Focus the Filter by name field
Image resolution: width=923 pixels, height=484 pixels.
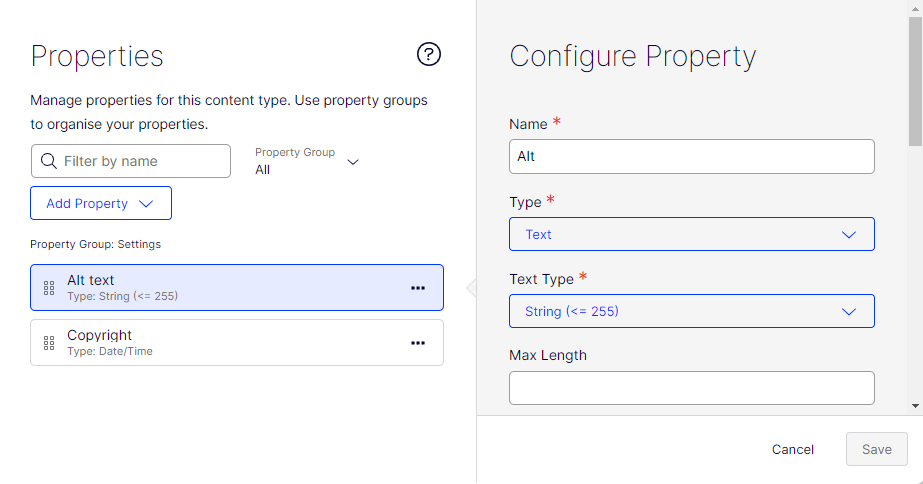click(131, 161)
